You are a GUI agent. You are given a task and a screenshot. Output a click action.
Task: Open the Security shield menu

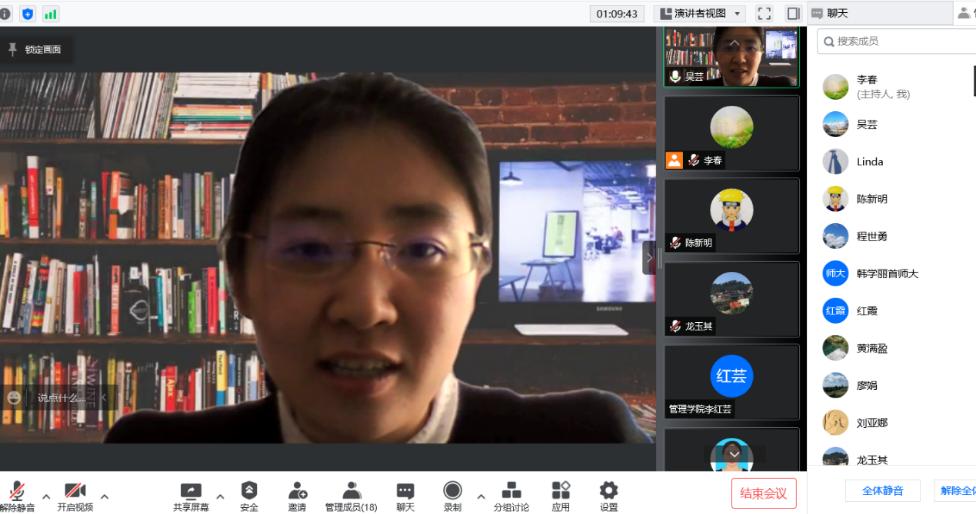pyautogui.click(x=249, y=492)
